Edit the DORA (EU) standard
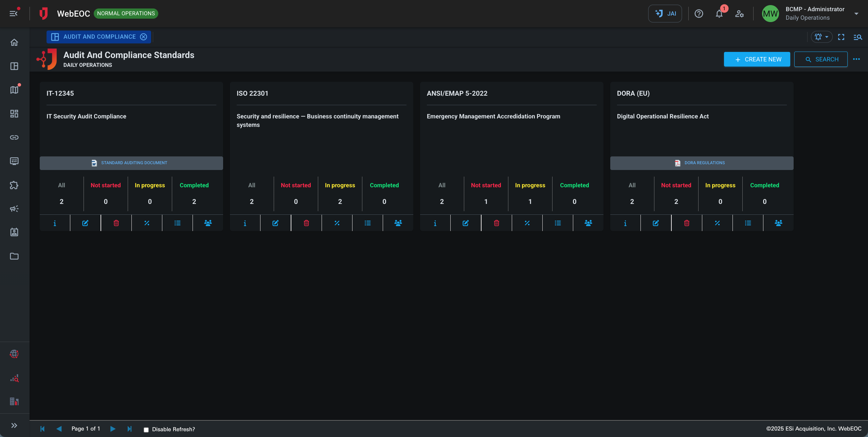 tap(656, 223)
